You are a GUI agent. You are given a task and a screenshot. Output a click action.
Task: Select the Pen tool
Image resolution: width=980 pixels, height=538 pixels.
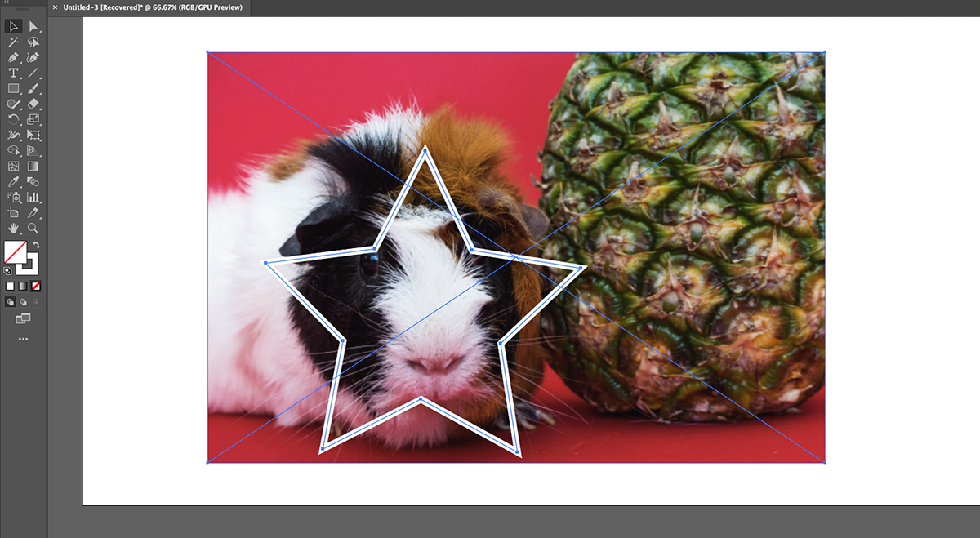tap(14, 58)
